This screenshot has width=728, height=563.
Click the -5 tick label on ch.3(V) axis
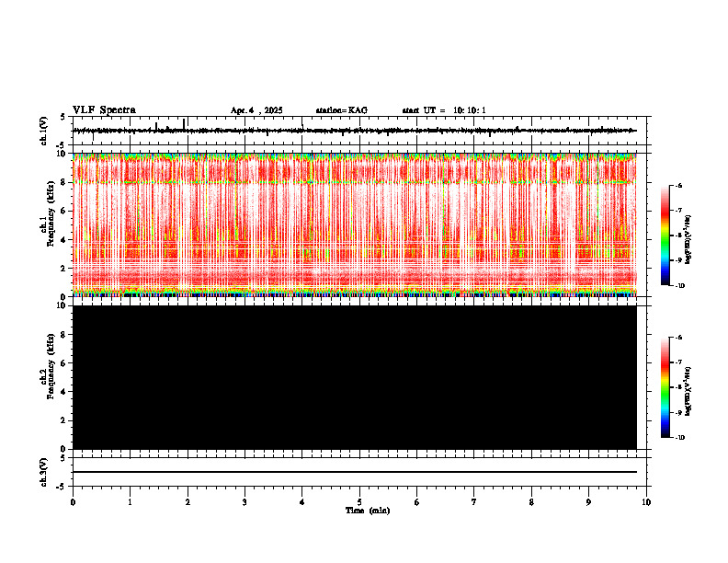[x=62, y=487]
